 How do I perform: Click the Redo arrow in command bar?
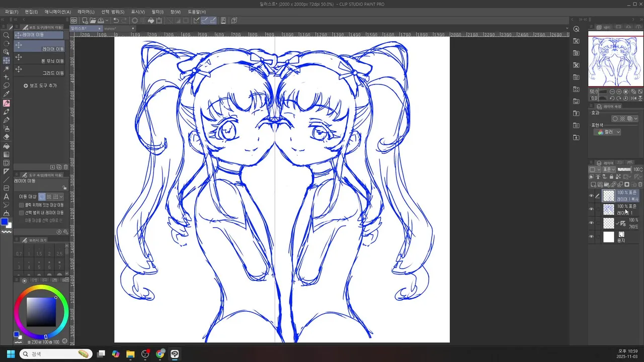click(124, 21)
